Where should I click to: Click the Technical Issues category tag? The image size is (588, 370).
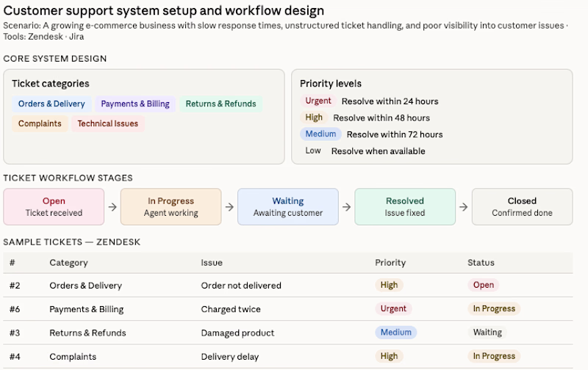point(107,124)
